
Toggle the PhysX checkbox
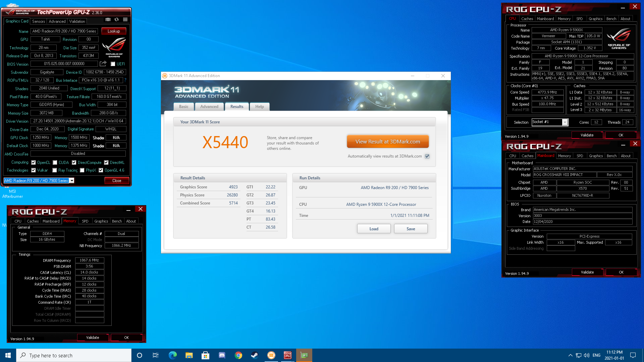[82, 170]
